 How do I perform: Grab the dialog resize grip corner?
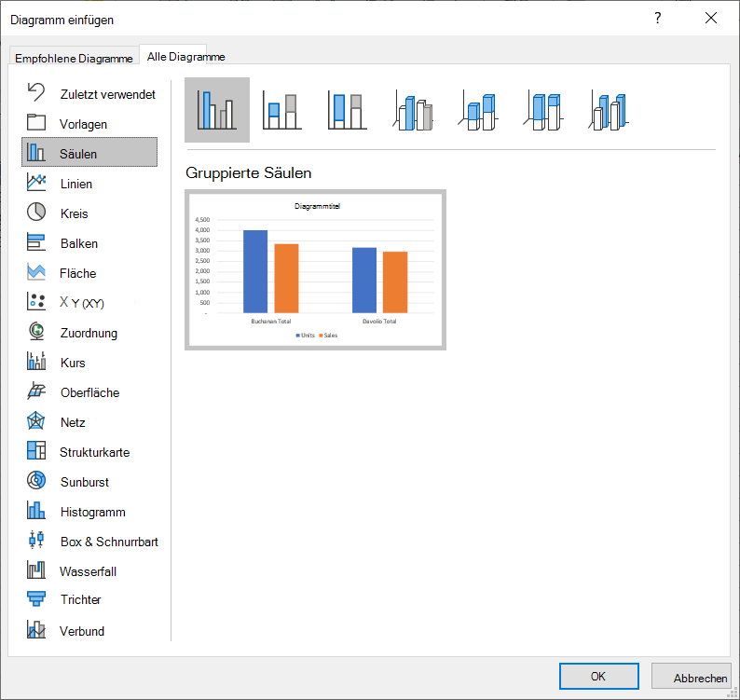point(733,693)
